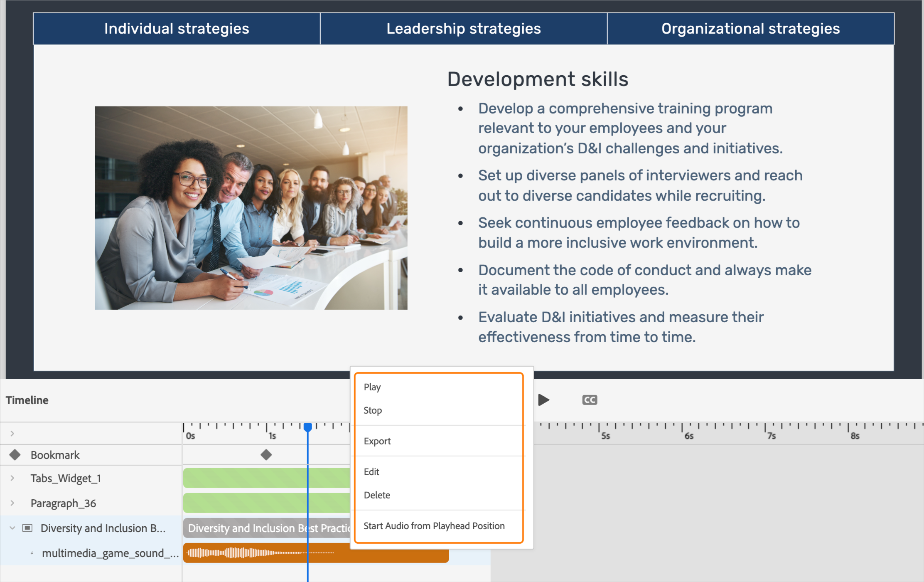Click the blue playhead on the timeline ruler
Image resolution: width=924 pixels, height=582 pixels.
(x=308, y=426)
